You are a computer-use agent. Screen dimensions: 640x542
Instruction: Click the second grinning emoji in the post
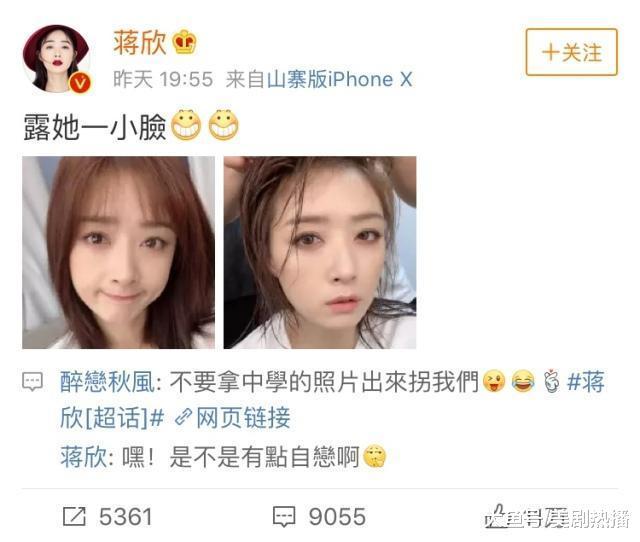point(223,125)
